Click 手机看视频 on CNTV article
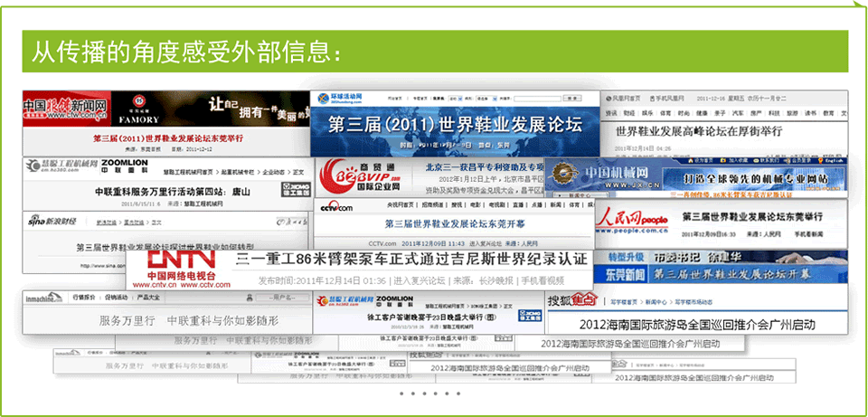The height and width of the screenshot is (417, 868). [x=542, y=280]
